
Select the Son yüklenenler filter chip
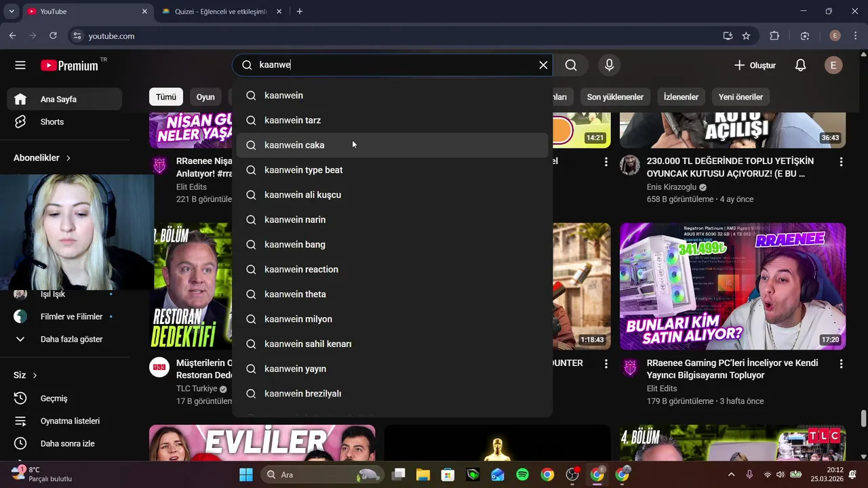(x=615, y=97)
